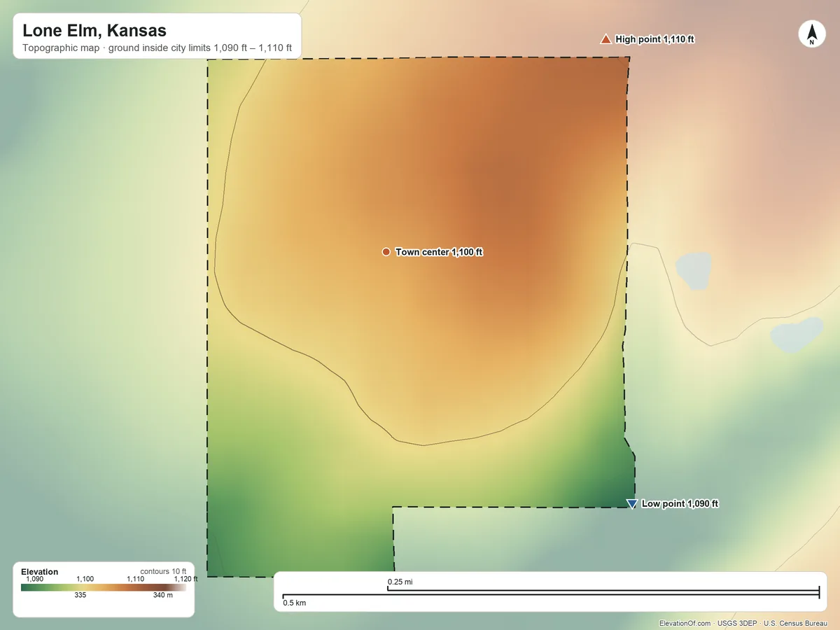
Task: Click the '0.25 mi' scale label
Action: pos(400,582)
